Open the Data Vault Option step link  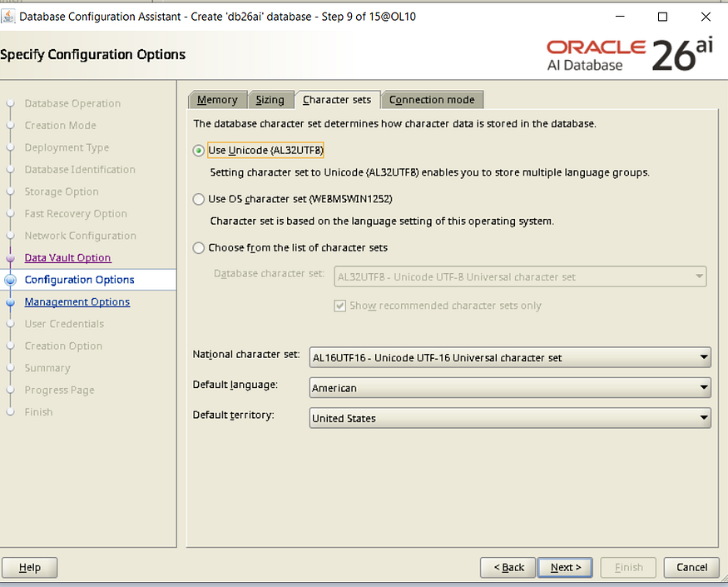click(67, 258)
